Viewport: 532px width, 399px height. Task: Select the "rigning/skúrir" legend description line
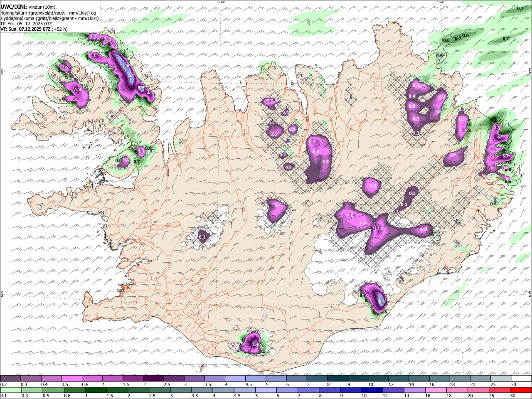click(48, 13)
